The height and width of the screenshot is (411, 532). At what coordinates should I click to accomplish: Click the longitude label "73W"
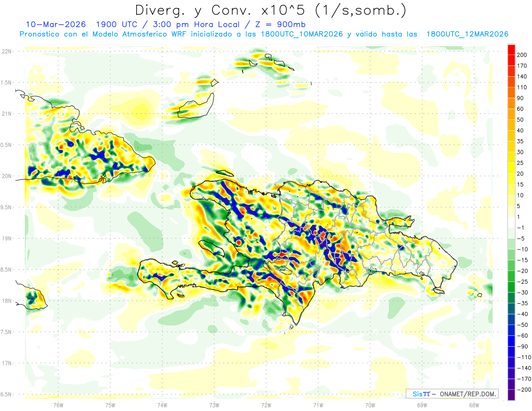[214, 405]
